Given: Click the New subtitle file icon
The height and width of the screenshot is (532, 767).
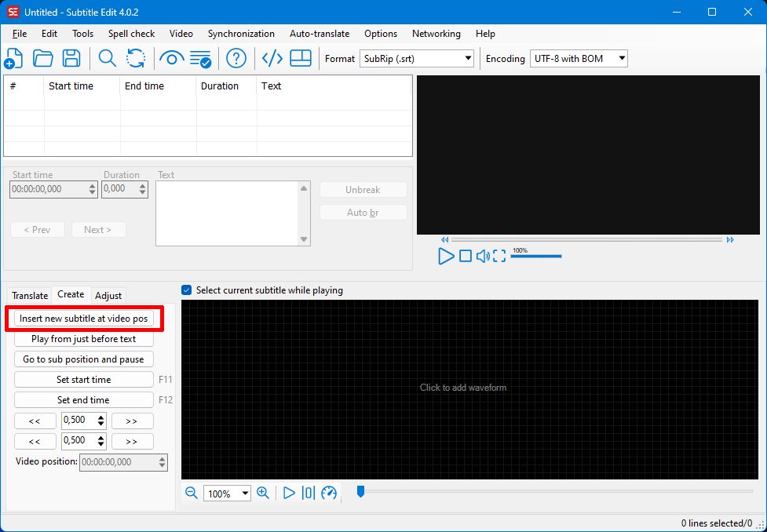Looking at the screenshot, I should coord(13,58).
